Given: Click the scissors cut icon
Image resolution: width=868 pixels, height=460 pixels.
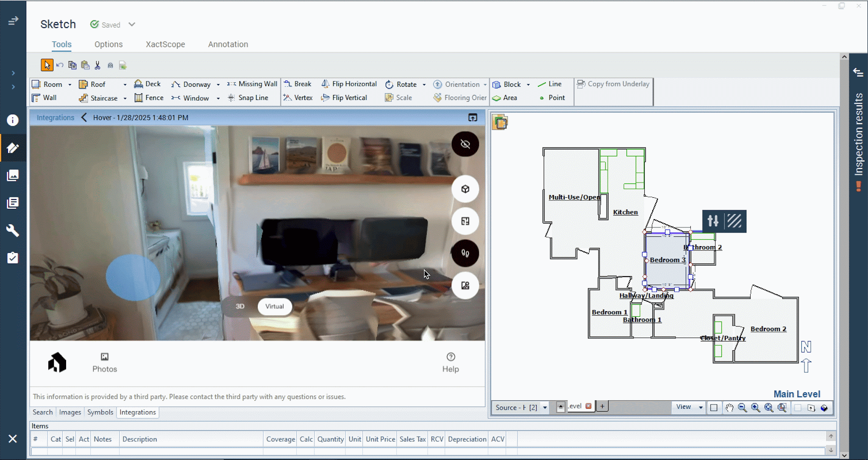Looking at the screenshot, I should click(x=97, y=65).
